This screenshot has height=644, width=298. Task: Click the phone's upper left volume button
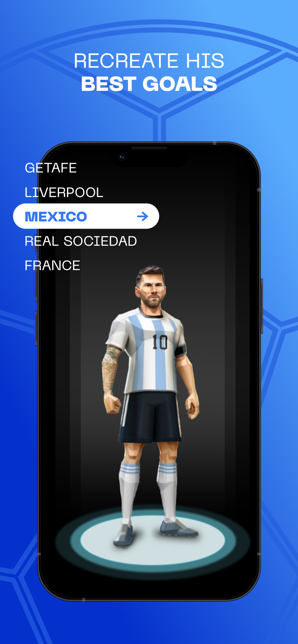coord(36,285)
